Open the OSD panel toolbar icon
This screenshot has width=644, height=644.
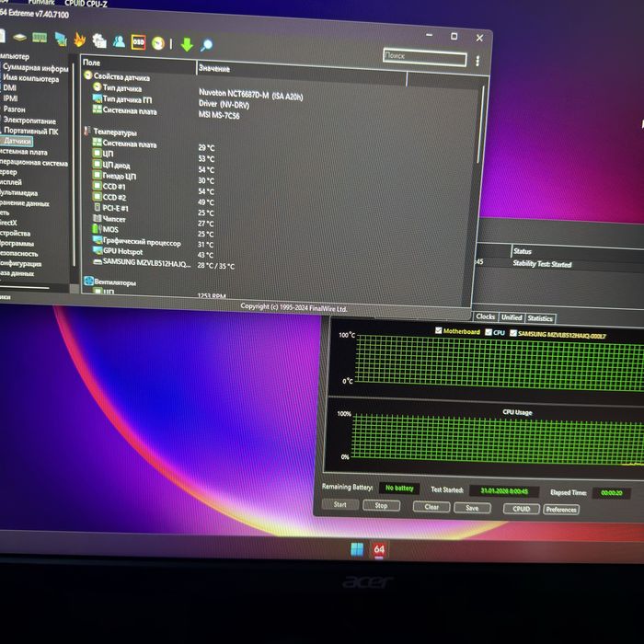tap(138, 42)
